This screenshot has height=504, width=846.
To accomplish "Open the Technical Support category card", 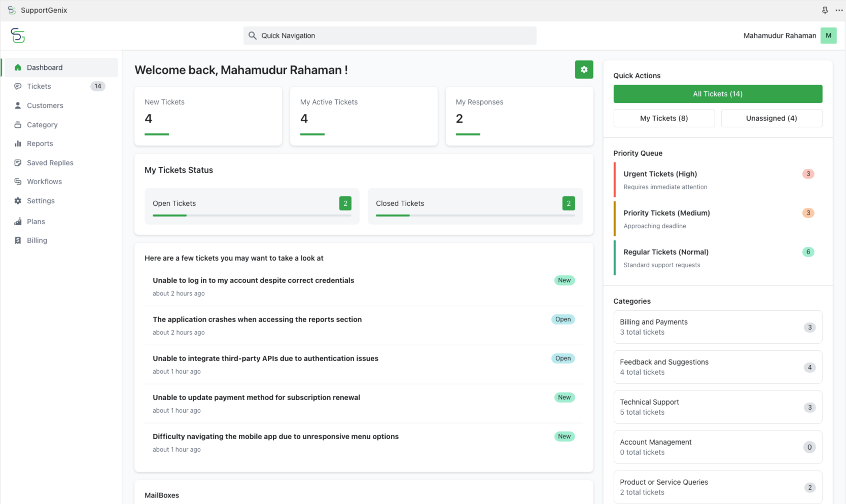I will 717,407.
